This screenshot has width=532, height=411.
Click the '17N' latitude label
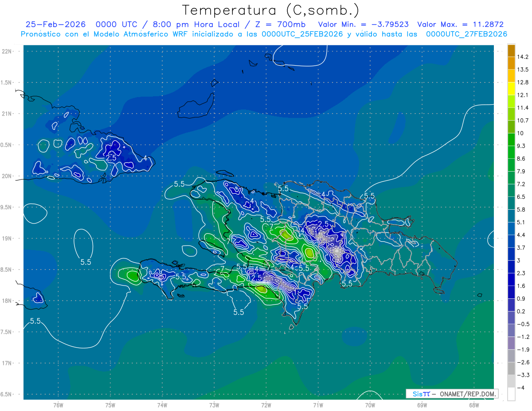pyautogui.click(x=7, y=363)
